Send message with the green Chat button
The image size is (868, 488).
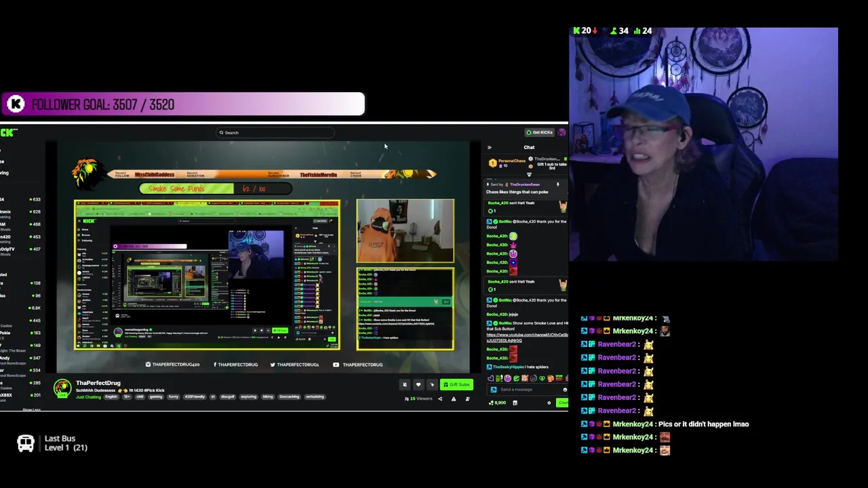click(x=563, y=403)
